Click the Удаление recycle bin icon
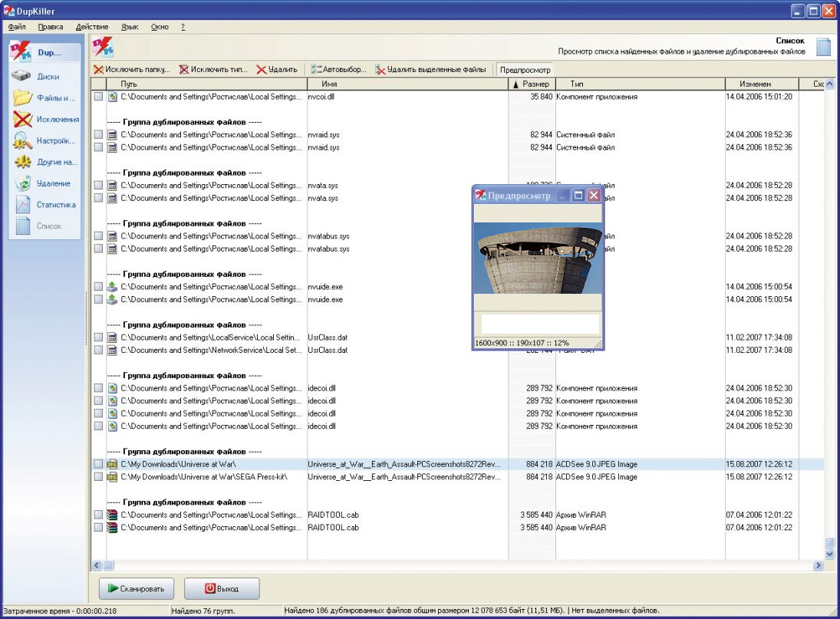 coord(23,183)
